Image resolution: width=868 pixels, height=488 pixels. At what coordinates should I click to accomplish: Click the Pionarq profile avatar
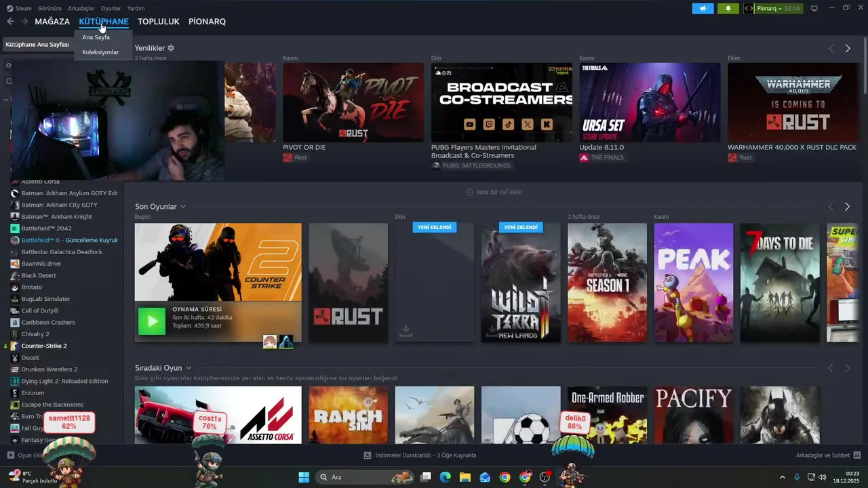749,8
